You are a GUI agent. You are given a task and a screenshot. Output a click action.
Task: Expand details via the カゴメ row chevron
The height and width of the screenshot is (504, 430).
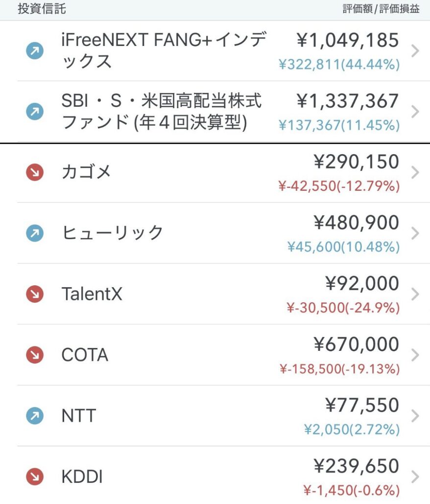point(415,172)
